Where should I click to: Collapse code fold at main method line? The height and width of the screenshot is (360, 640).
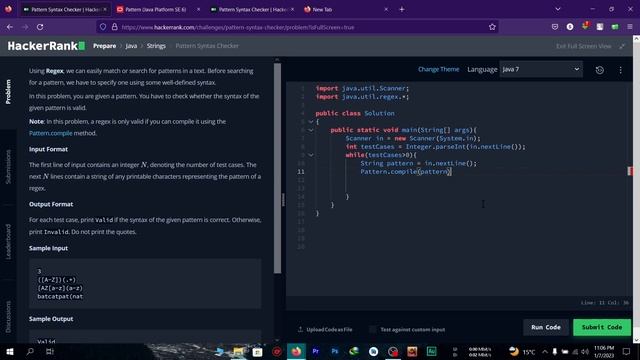click(311, 130)
